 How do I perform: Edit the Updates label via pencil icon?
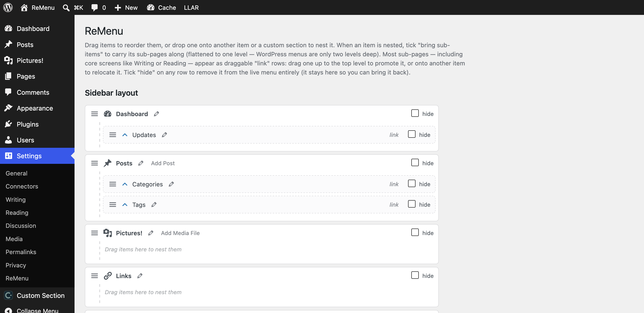click(164, 135)
